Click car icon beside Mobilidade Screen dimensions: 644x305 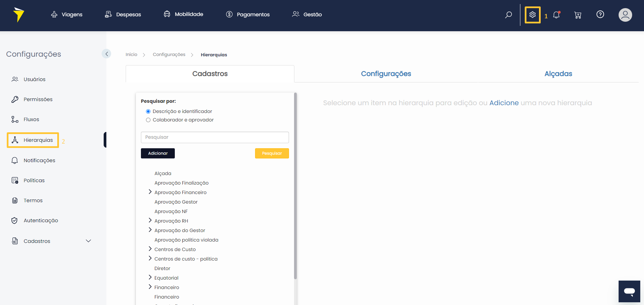[167, 14]
